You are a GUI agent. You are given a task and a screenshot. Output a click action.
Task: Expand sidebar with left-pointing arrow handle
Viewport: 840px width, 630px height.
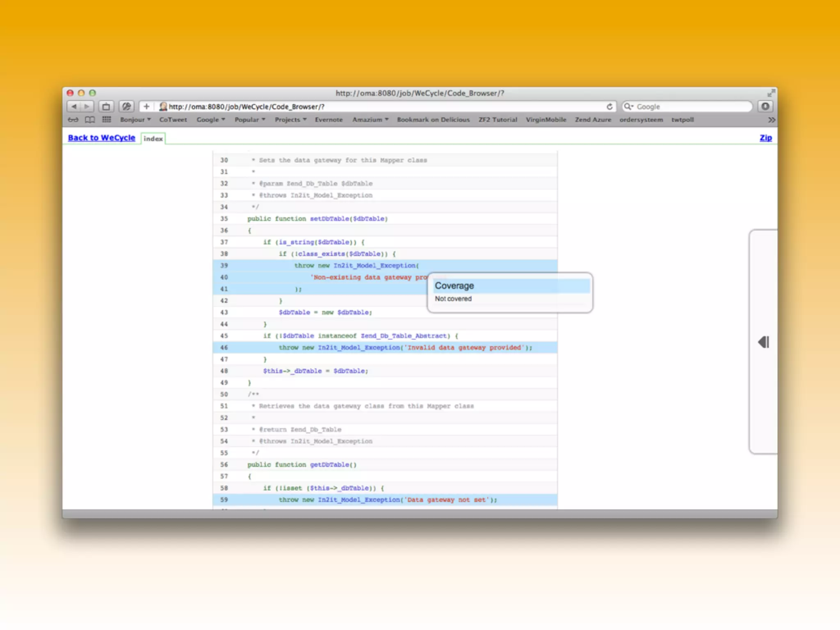[763, 342]
